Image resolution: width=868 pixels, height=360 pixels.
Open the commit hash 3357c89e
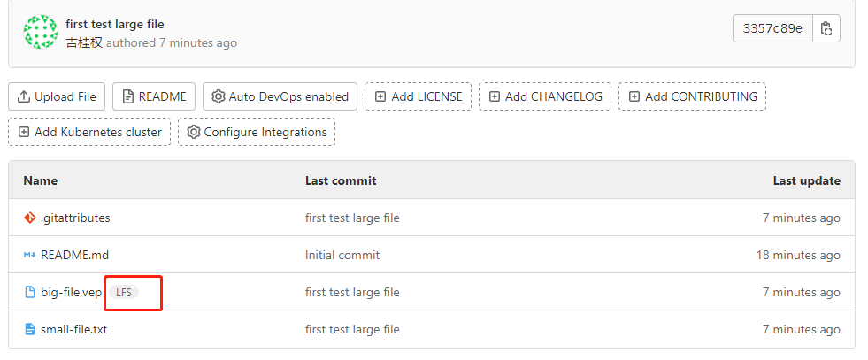point(772,29)
